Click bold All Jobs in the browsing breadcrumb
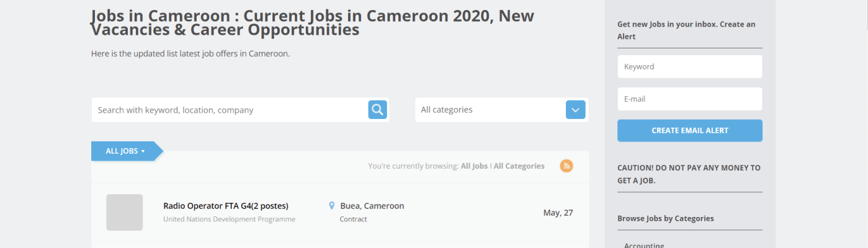 [474, 166]
